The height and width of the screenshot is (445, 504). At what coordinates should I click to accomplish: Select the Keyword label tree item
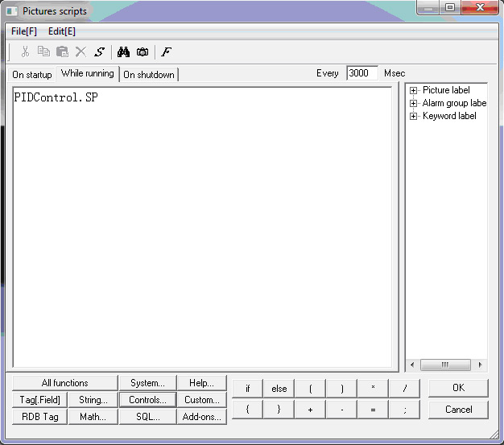[449, 116]
